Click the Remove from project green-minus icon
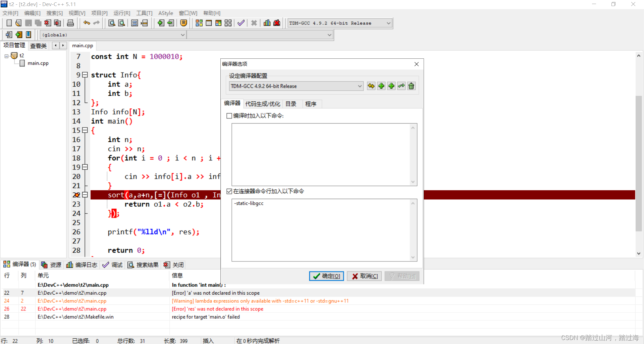Viewport: 644px width, 344px height. coord(171,23)
